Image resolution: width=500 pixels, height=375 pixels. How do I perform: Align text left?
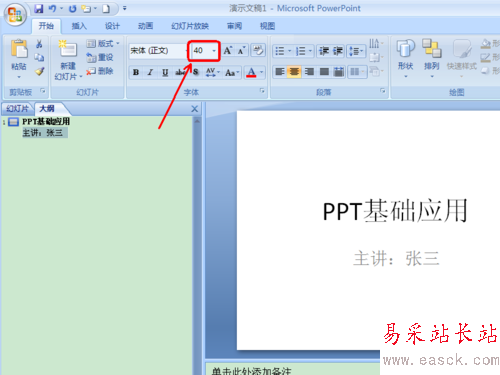280,72
